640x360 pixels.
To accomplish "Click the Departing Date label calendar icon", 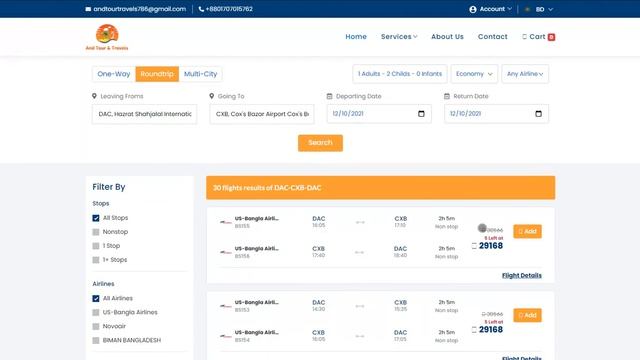I will pyautogui.click(x=329, y=96).
